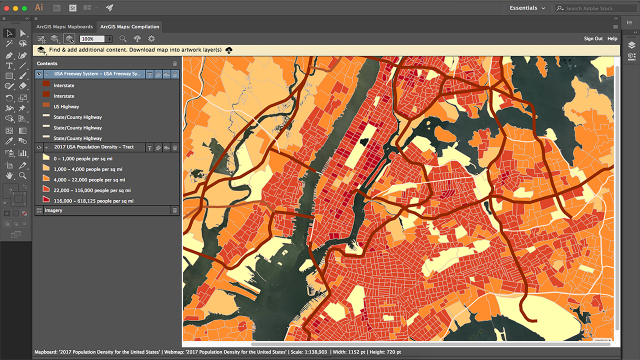Select the Blend tool
Viewport: 640px width, 360px height.
[22, 141]
